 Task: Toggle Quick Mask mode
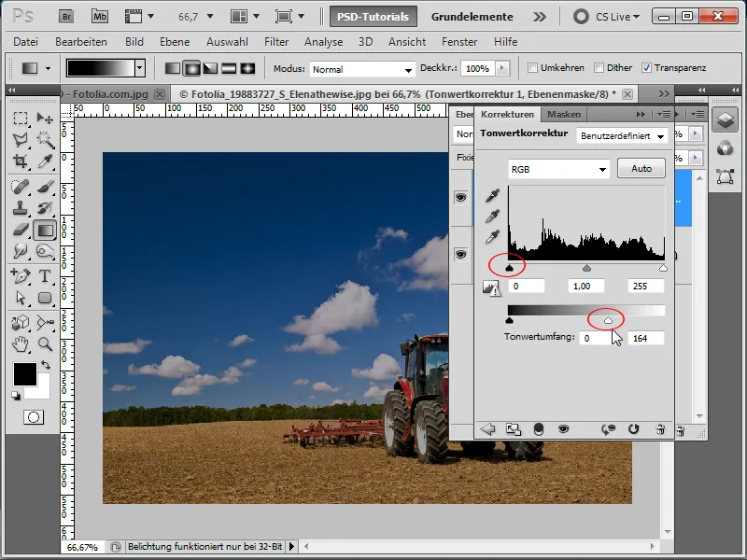(x=34, y=417)
